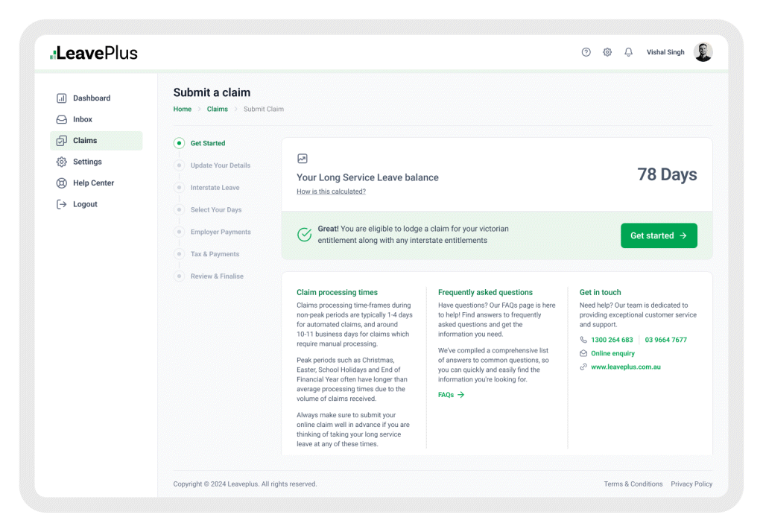The width and height of the screenshot is (763, 532).
Task: Open the How is this calculated link
Action: (x=332, y=191)
